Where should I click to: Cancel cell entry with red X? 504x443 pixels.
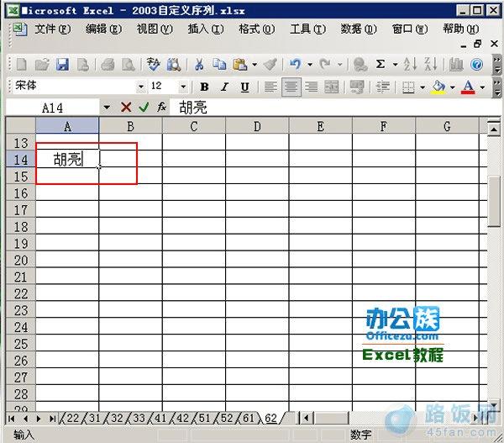click(x=126, y=107)
